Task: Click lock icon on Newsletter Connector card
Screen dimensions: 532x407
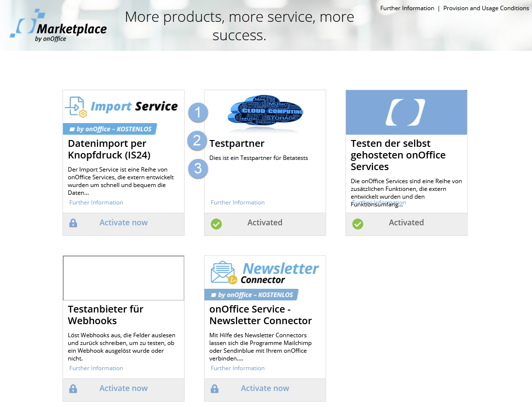Action: [215, 389]
